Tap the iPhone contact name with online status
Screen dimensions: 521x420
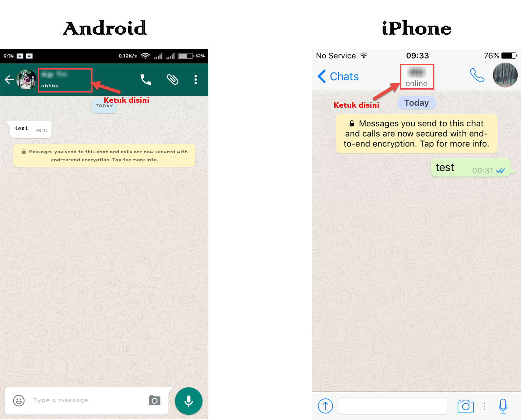(x=417, y=77)
